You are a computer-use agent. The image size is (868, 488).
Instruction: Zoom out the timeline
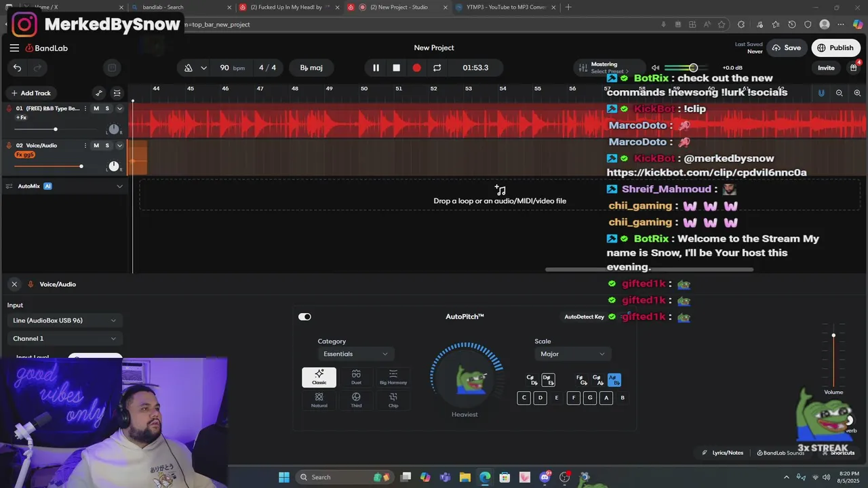tap(840, 93)
